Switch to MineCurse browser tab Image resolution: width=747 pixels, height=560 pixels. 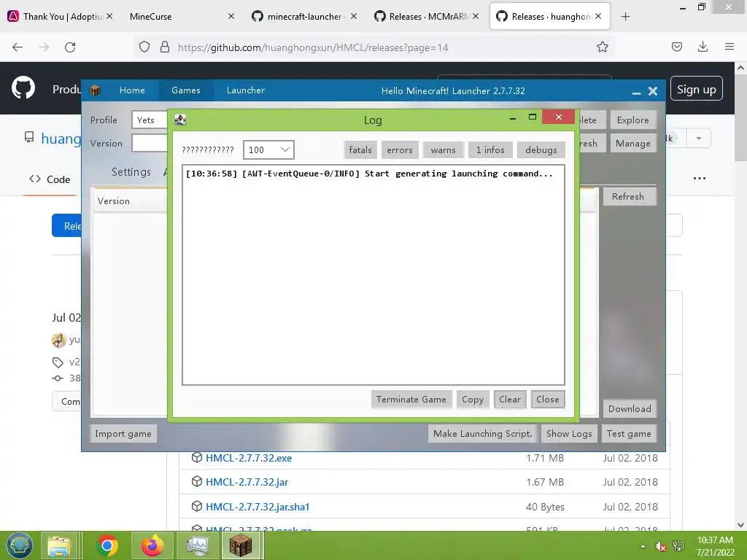click(179, 17)
